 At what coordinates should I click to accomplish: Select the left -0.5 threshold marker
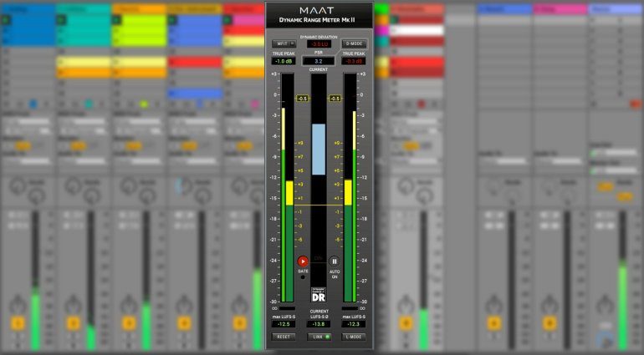click(x=301, y=99)
